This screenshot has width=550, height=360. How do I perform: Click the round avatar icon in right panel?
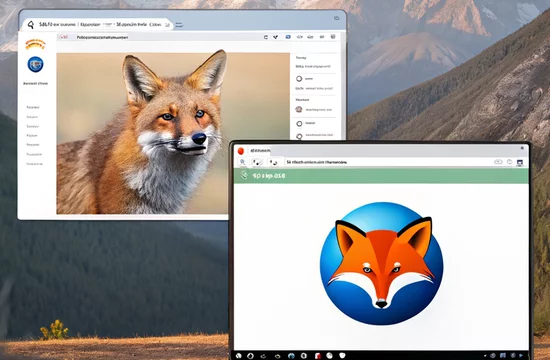(x=299, y=109)
